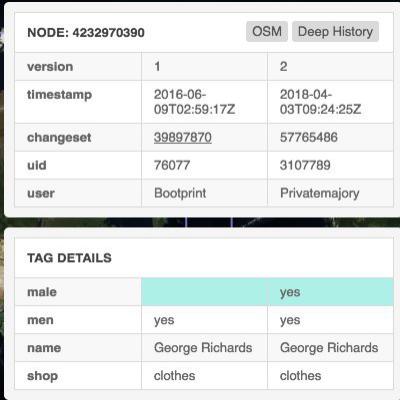
Task: Select the version 2 column header
Action: coord(330,67)
